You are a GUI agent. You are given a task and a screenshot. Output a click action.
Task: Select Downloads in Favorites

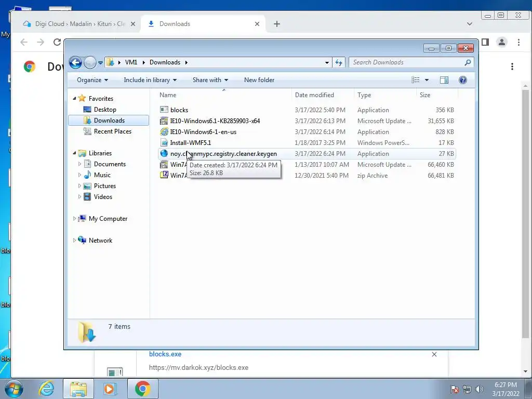tap(109, 121)
